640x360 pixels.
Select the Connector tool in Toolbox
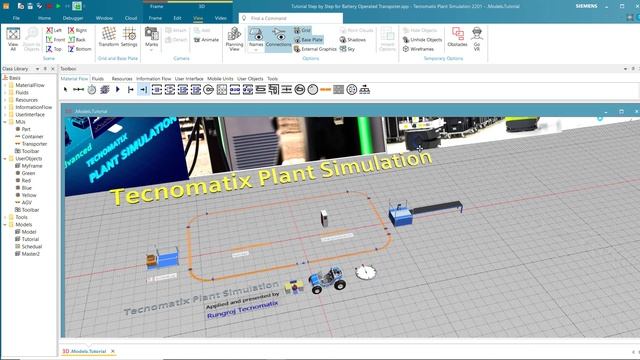tap(78, 89)
